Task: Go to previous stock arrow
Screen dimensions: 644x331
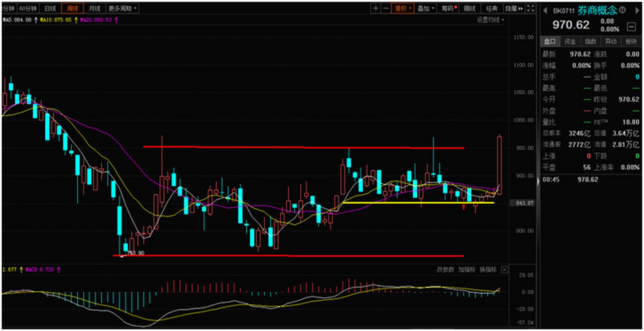Action: pyautogui.click(x=545, y=11)
